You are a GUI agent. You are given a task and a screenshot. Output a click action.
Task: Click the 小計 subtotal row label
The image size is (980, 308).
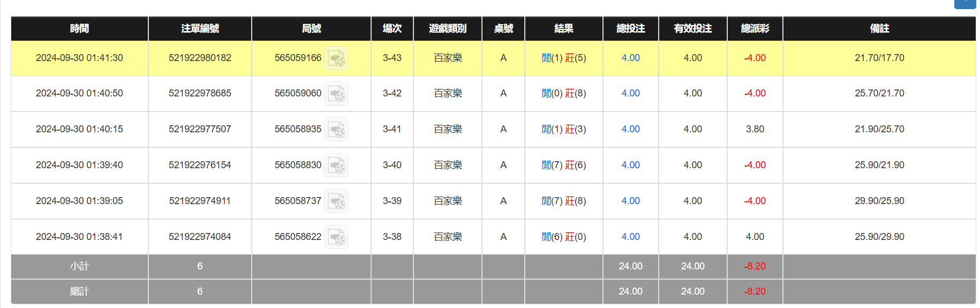(79, 266)
